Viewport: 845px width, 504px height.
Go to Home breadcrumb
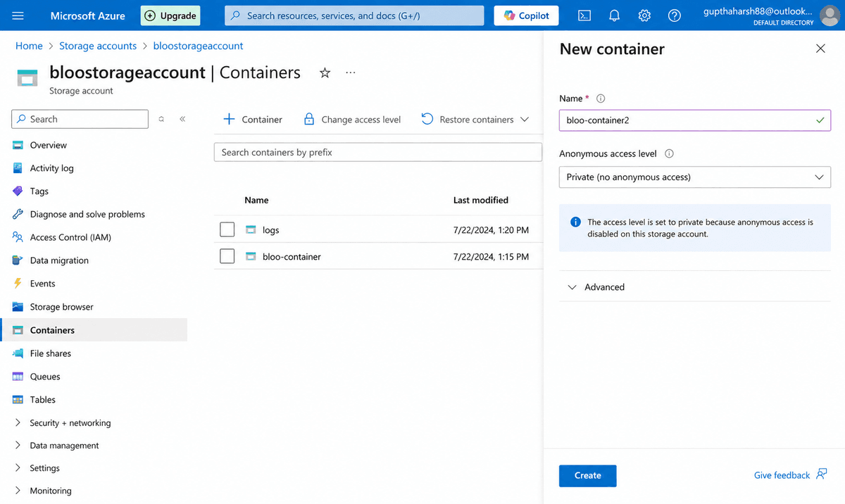(29, 46)
